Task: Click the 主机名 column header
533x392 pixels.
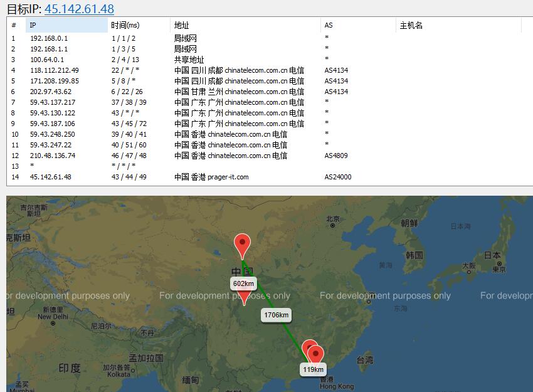Action: pyautogui.click(x=458, y=25)
